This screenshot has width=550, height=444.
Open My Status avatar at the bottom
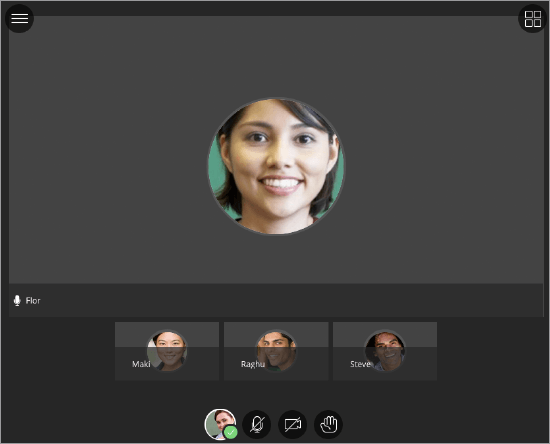coord(220,424)
